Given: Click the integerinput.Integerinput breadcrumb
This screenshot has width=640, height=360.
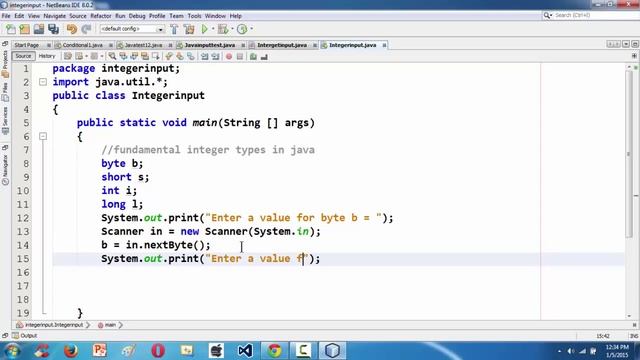Looking at the screenshot, I should click(50, 325).
